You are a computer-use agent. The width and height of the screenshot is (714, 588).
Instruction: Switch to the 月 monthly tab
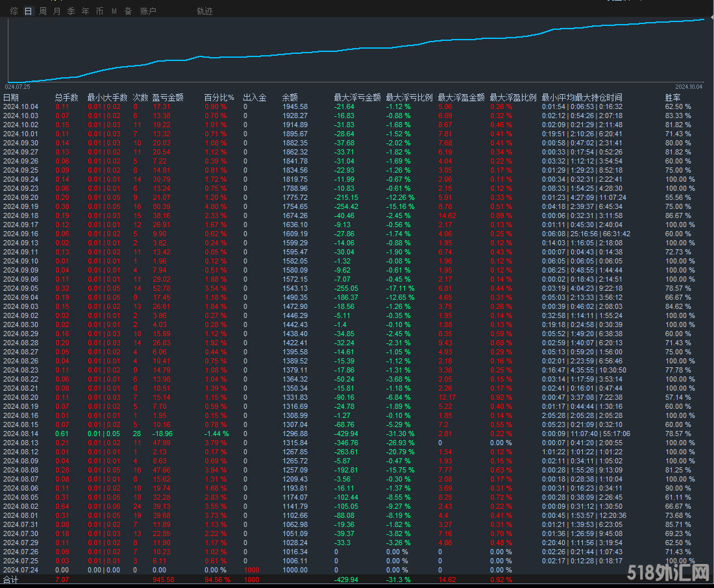pyautogui.click(x=57, y=11)
